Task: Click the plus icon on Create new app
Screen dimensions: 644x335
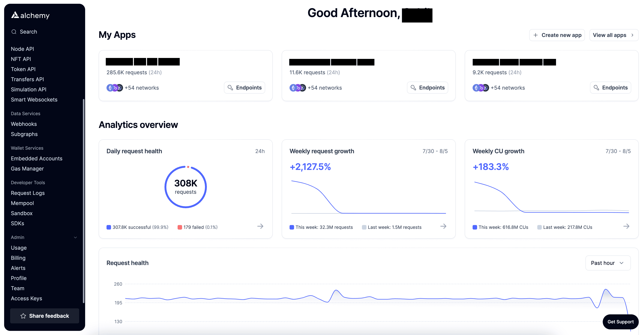Action: tap(535, 35)
